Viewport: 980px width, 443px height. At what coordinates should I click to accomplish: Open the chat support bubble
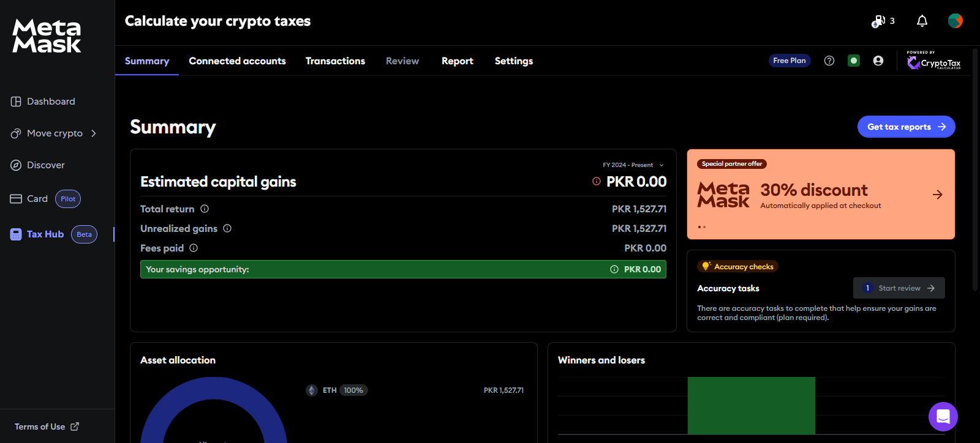click(x=943, y=417)
